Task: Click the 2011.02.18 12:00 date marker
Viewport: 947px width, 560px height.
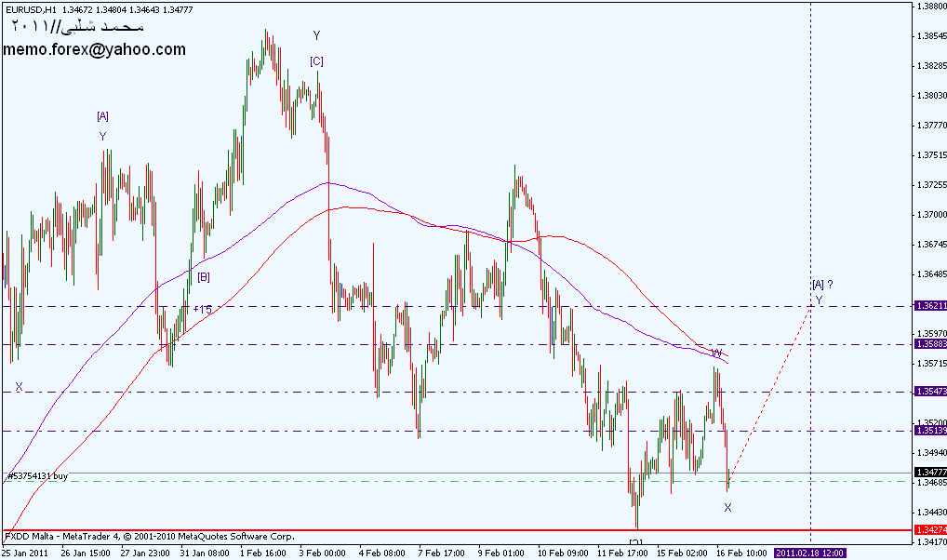Action: (809, 553)
